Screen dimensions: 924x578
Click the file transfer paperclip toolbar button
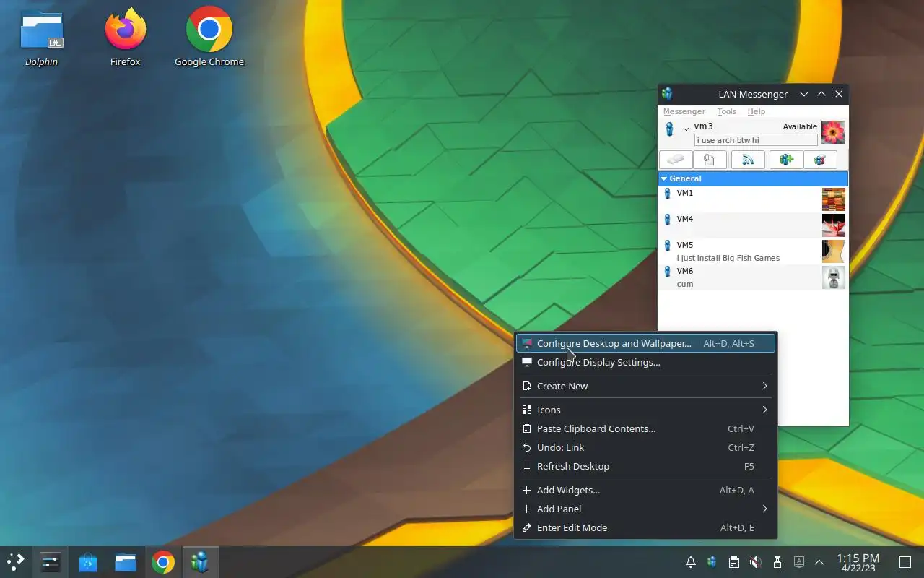pos(710,160)
